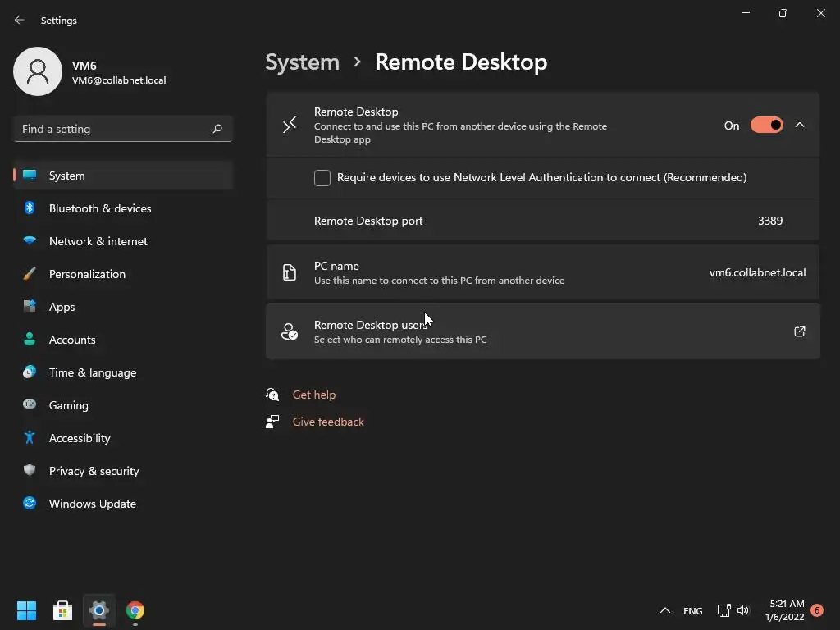Open the external link icon for Remote Desktop users
Image resolution: width=840 pixels, height=630 pixels.
(x=799, y=331)
